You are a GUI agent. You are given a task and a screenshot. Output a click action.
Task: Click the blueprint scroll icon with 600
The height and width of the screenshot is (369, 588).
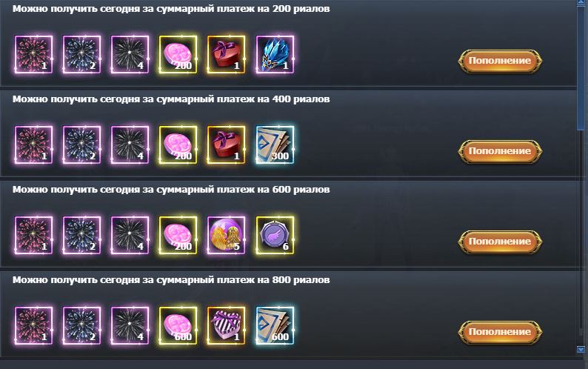275,325
